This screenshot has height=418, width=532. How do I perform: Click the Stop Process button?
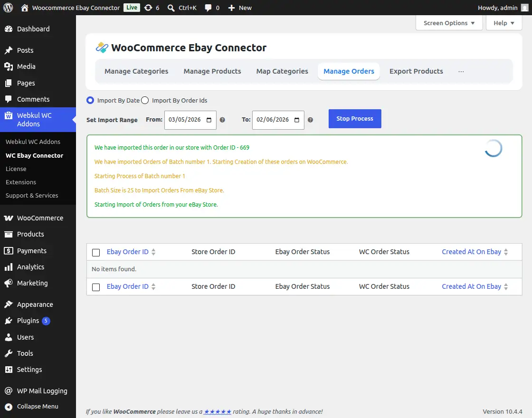coord(355,119)
